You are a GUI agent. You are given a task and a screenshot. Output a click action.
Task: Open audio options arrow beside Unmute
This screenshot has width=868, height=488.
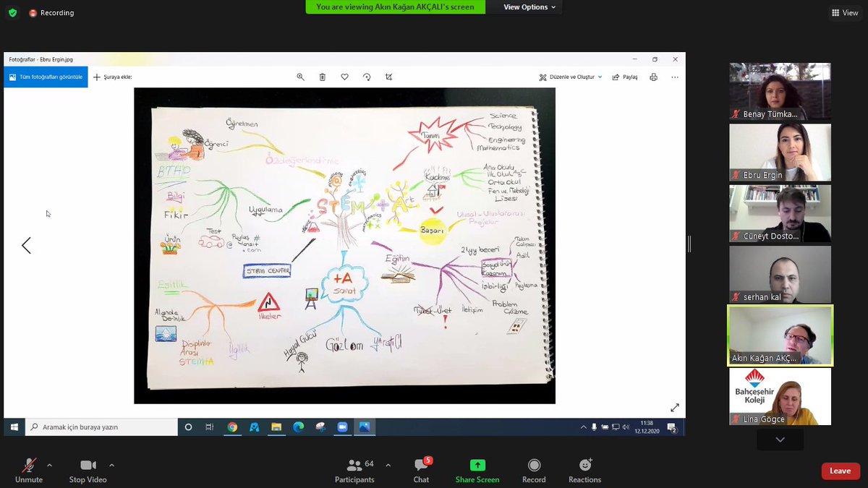click(x=49, y=465)
